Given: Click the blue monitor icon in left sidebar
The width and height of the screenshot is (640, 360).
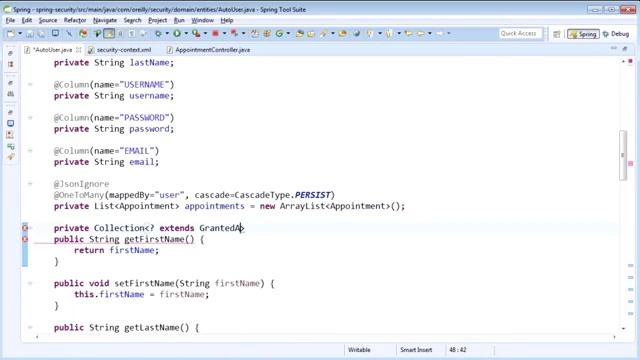Looking at the screenshot, I should point(11,123).
